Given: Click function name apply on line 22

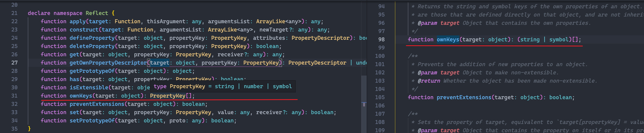Looking at the screenshot, I should [x=78, y=21].
